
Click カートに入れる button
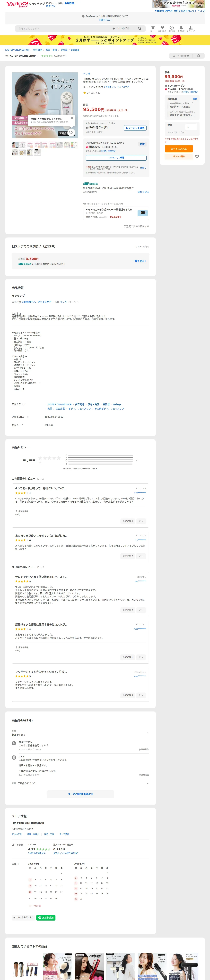pyautogui.click(x=179, y=149)
